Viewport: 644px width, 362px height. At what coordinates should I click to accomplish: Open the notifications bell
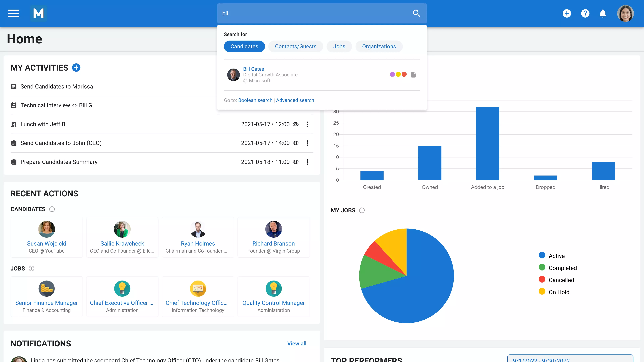pyautogui.click(x=603, y=13)
